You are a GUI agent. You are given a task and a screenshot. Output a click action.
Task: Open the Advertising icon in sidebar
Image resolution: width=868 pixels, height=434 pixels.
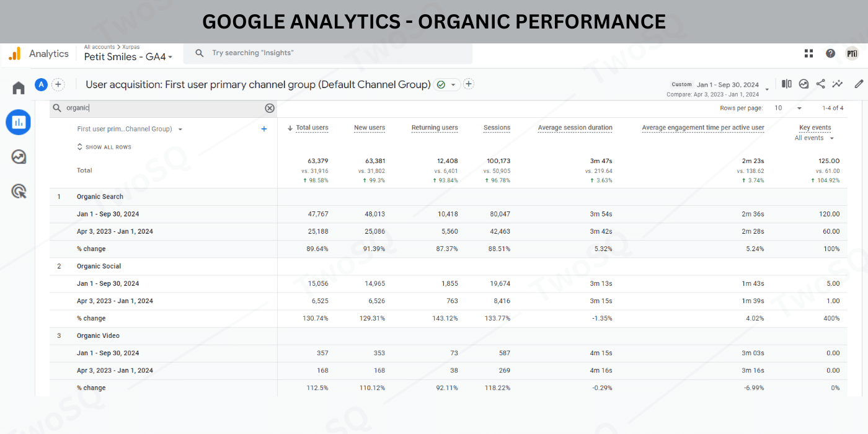[x=19, y=192]
